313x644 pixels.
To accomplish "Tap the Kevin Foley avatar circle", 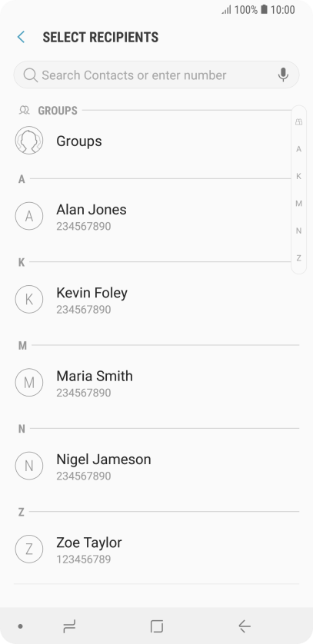I will [29, 300].
